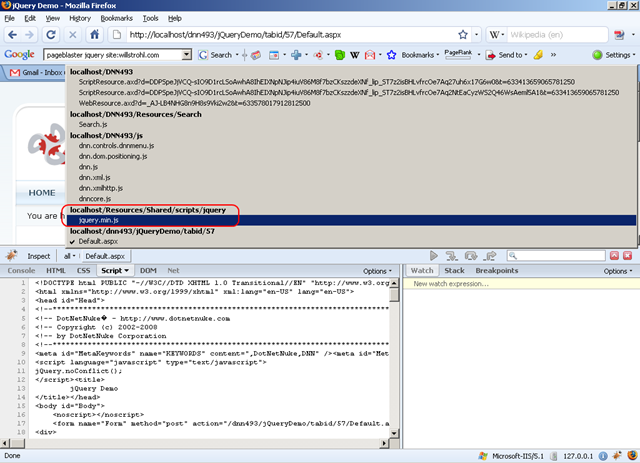Screen dimensions: 640x463
Task: Select checked Default.aspx script entry
Action: [x=98, y=241]
